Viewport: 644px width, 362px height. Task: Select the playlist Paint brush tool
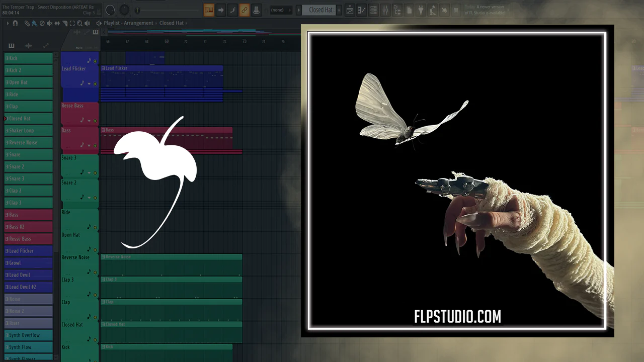34,23
